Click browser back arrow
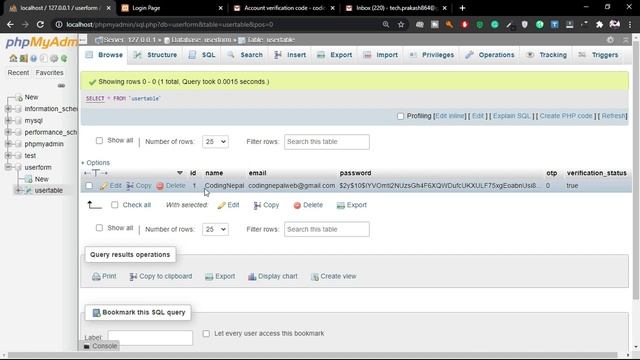 [x=10, y=24]
